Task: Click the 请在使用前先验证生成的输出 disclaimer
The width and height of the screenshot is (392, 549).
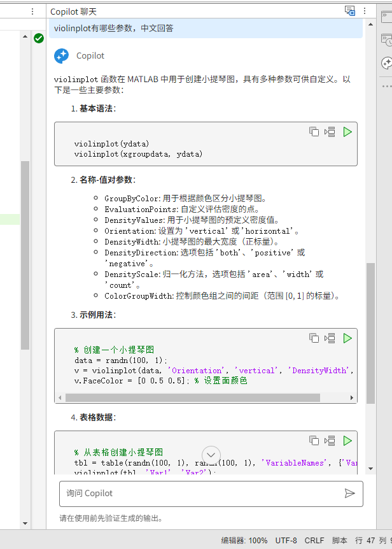Action: click(111, 518)
